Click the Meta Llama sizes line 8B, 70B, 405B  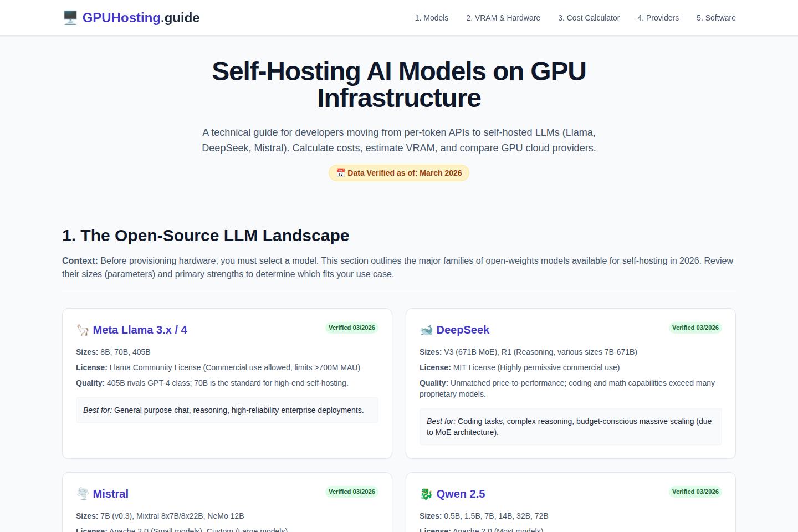click(113, 352)
